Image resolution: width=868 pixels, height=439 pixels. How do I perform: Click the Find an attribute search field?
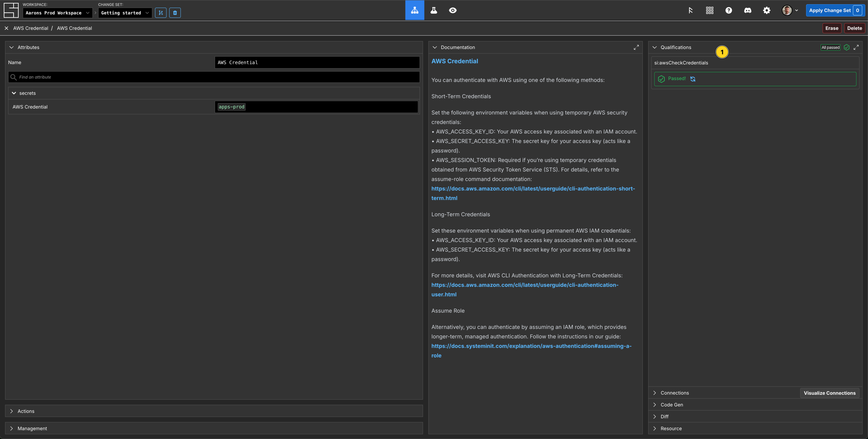[x=214, y=77]
